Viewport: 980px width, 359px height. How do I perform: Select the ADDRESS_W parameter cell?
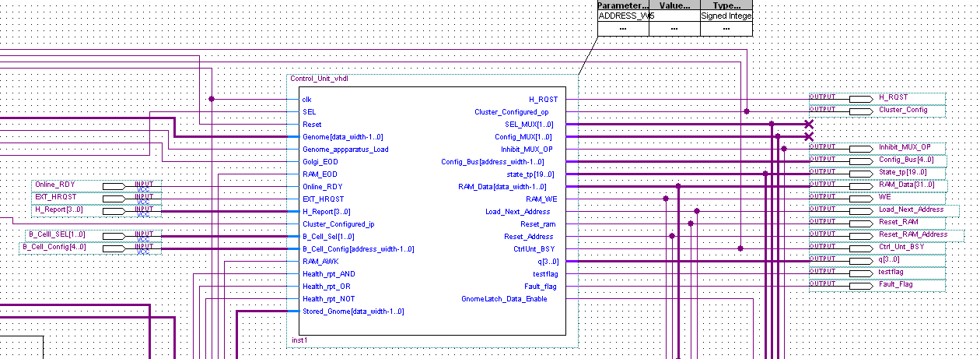coord(622,16)
